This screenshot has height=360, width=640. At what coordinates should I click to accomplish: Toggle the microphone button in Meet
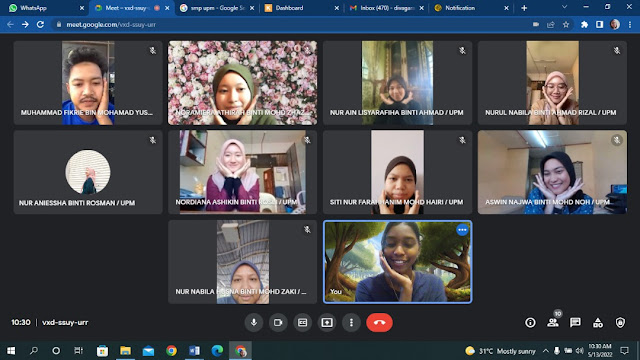(x=253, y=322)
